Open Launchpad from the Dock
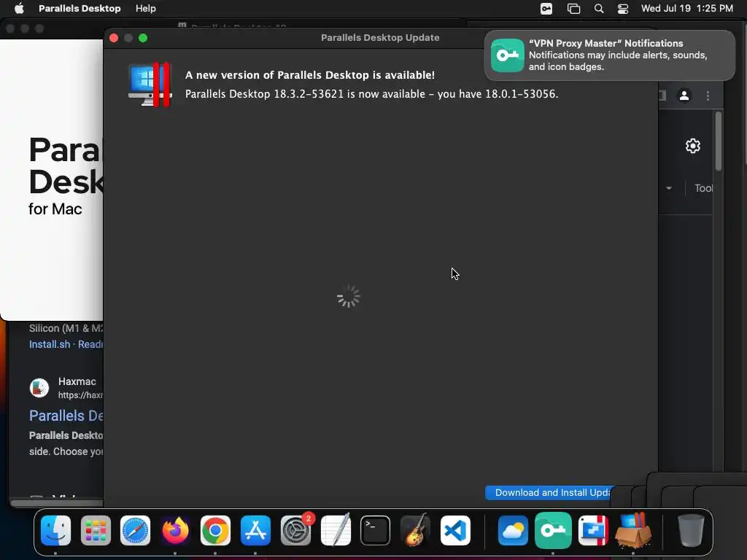The image size is (747, 560). click(96, 531)
